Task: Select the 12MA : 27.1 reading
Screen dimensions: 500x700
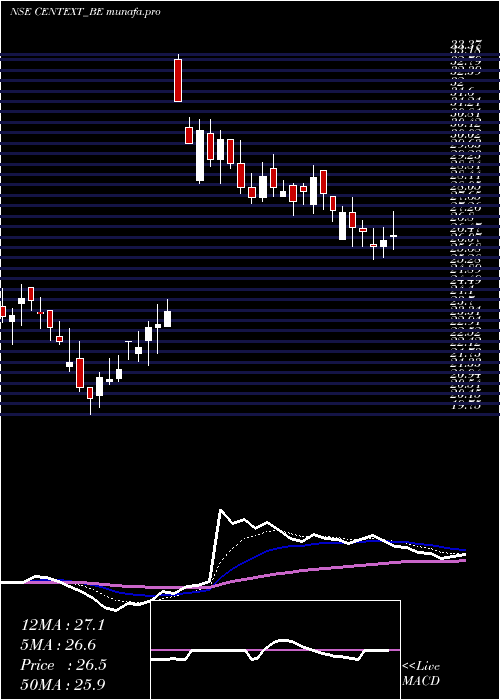Action: (x=63, y=625)
